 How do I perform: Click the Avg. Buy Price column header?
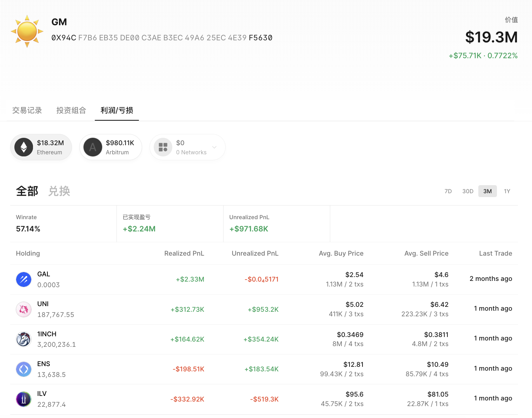341,253
